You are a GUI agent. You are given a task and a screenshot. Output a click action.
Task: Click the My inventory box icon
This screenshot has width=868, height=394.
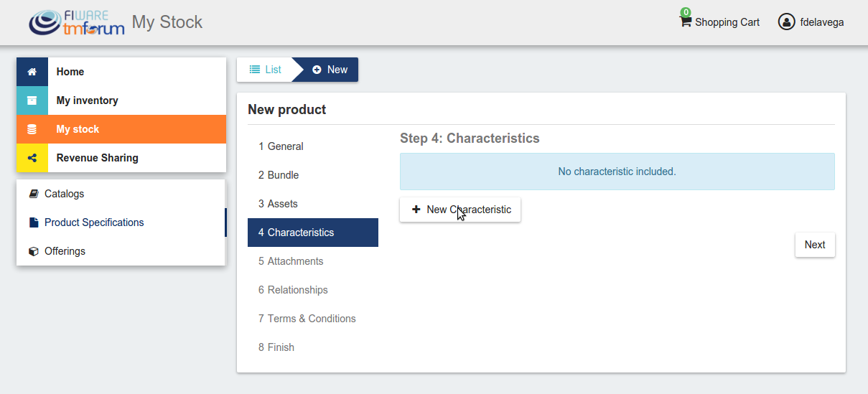click(x=32, y=100)
